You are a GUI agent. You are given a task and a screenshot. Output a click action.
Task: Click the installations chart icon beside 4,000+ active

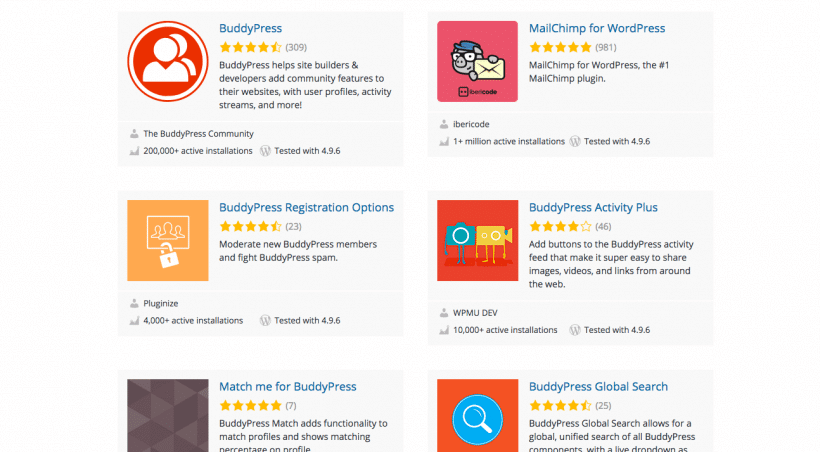(134, 320)
